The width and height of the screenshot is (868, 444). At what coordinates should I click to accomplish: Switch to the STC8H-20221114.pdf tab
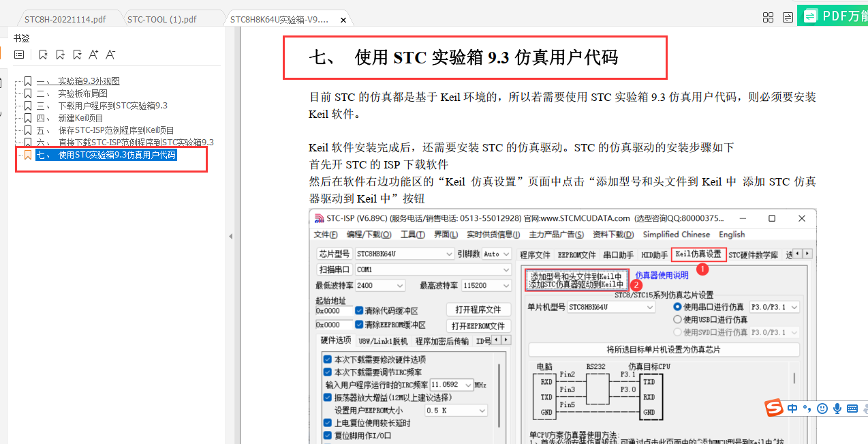tap(65, 19)
